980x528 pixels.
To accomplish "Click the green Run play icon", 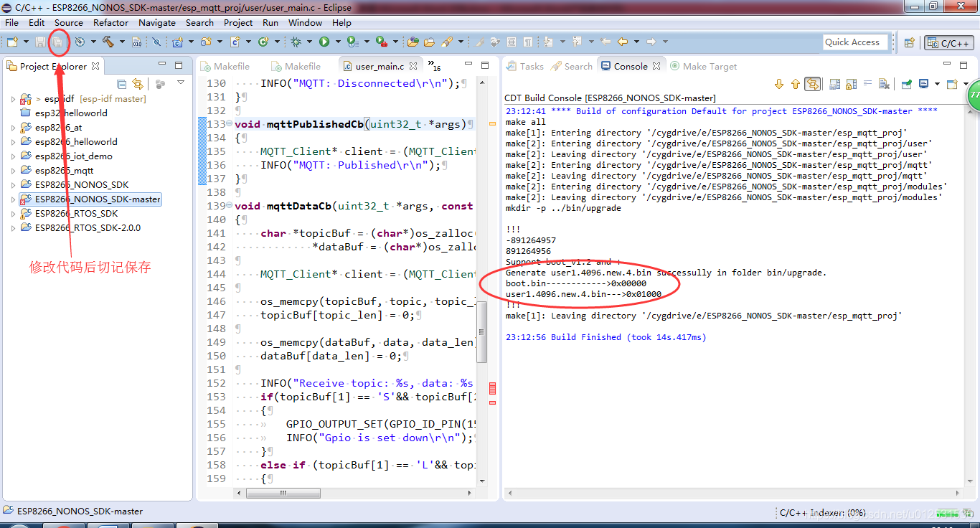I will pos(324,42).
